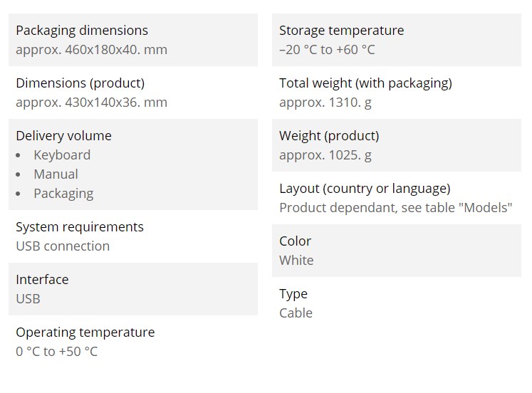Click the Color heading
532x393 pixels.
tap(295, 241)
